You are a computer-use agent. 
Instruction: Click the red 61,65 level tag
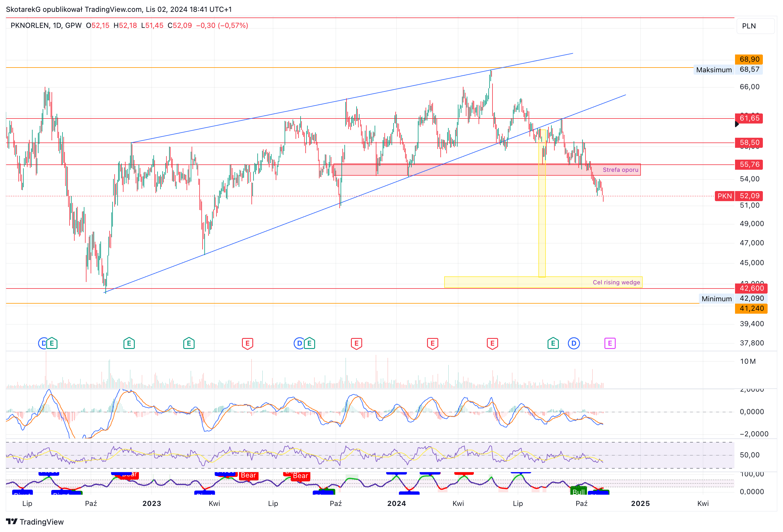749,118
